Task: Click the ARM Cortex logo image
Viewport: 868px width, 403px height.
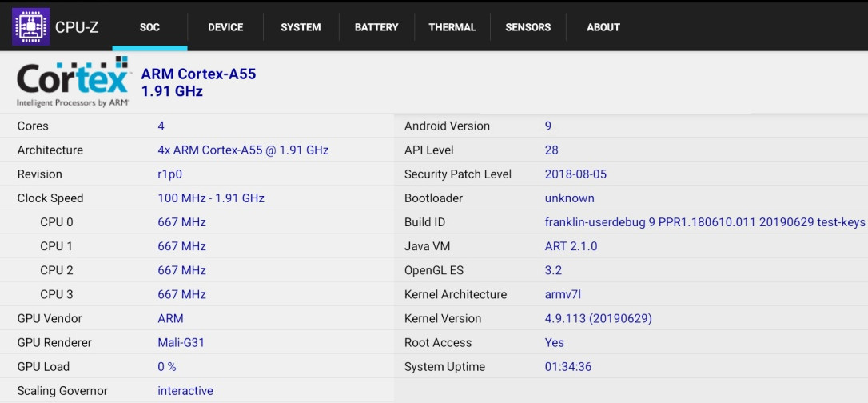Action: pyautogui.click(x=73, y=82)
